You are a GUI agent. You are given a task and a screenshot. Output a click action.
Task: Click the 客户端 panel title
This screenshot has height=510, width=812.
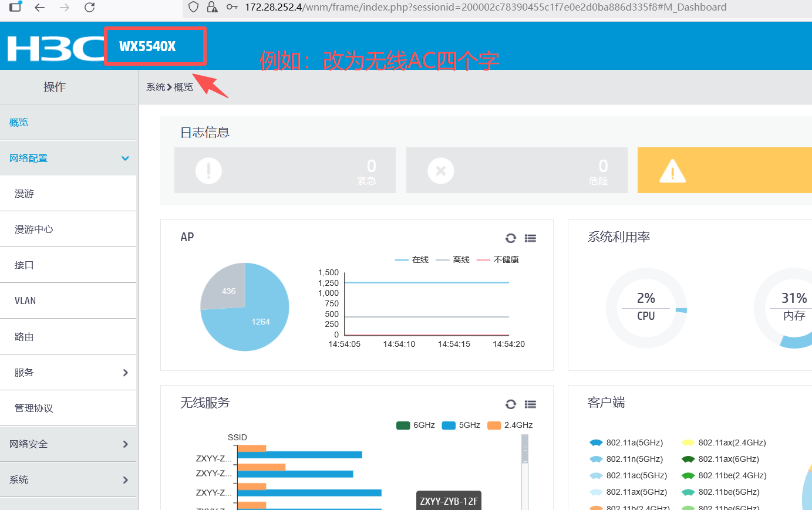coord(607,403)
